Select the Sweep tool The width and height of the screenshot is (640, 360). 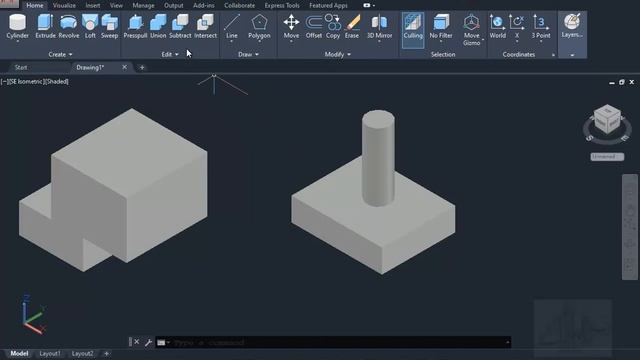click(109, 27)
